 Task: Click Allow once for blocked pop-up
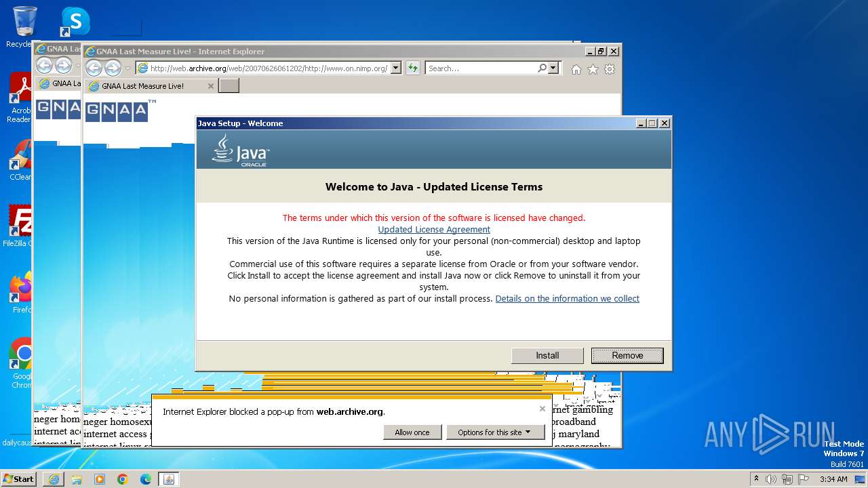412,432
